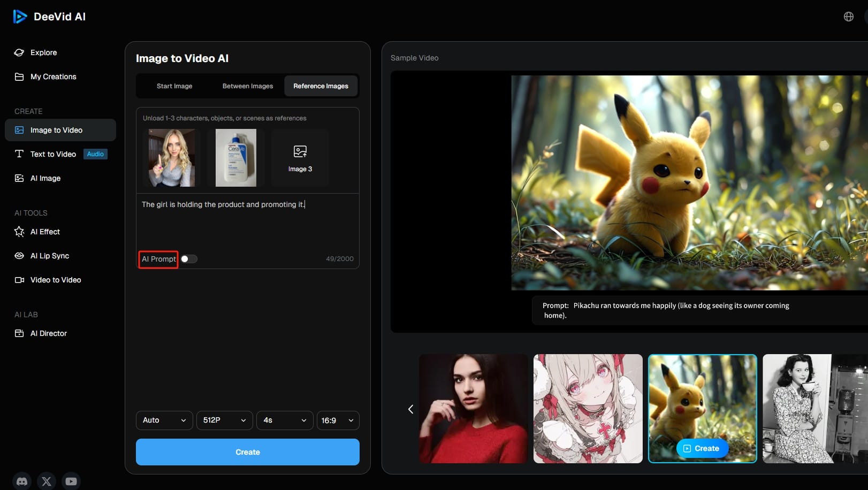Click the My Creations folder icon

(19, 76)
